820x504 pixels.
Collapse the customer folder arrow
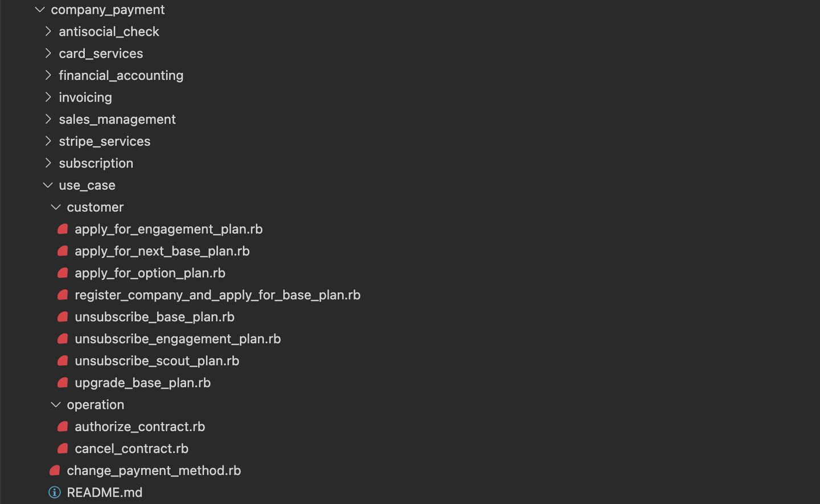click(56, 207)
